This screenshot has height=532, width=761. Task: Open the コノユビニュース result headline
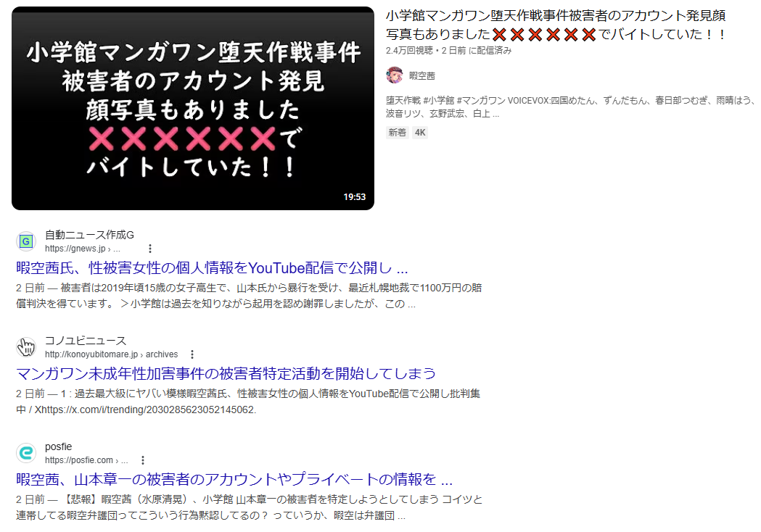[226, 373]
